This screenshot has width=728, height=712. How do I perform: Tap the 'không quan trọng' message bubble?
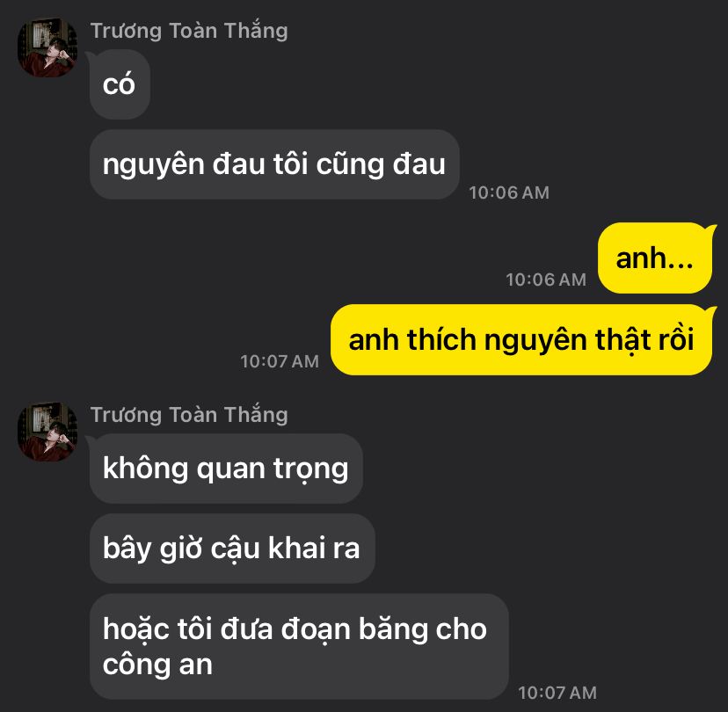point(226,469)
